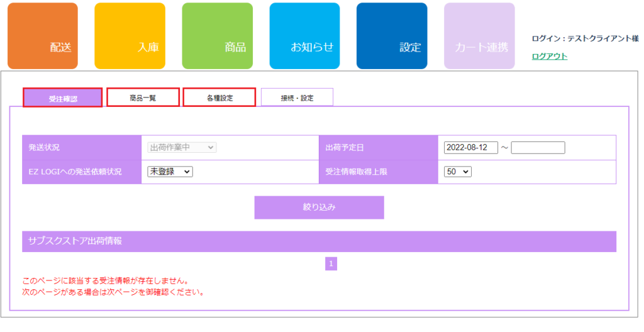Click the サブスクストア出荷情報 header bar
This screenshot has height=332, width=644.
pos(319,241)
